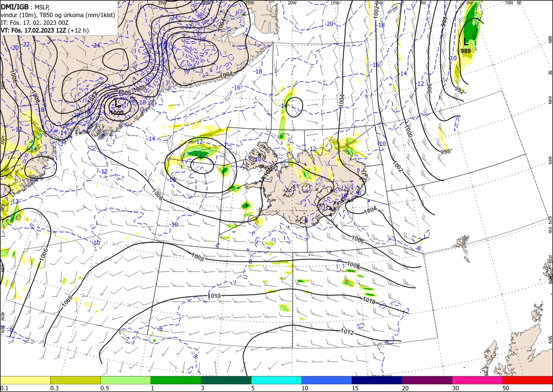
Task: Click the navy 15–20 legend swatch
Action: (x=377, y=380)
